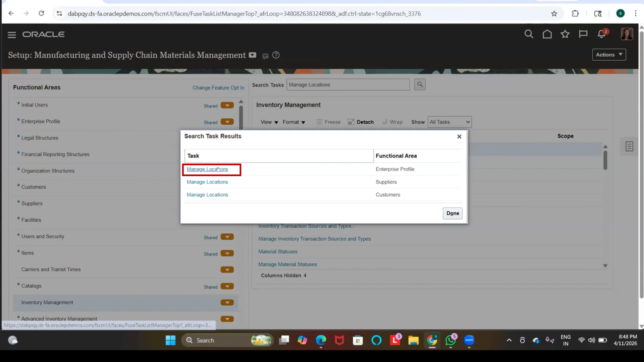
Task: Expand Items orange dropdown
Action: pos(227,253)
